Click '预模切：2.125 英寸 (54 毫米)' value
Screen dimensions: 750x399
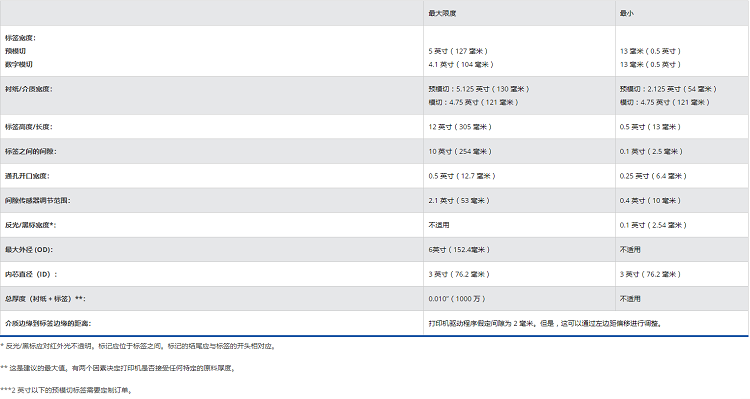point(669,89)
